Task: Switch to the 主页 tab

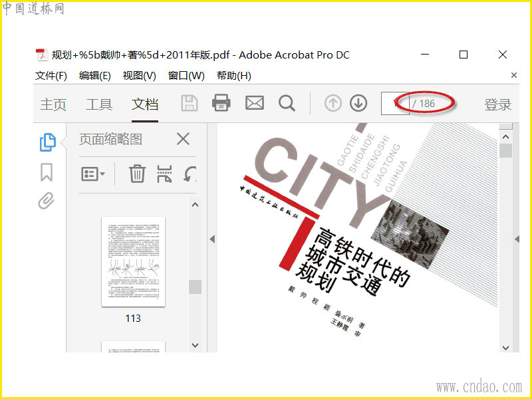Action: pyautogui.click(x=53, y=104)
